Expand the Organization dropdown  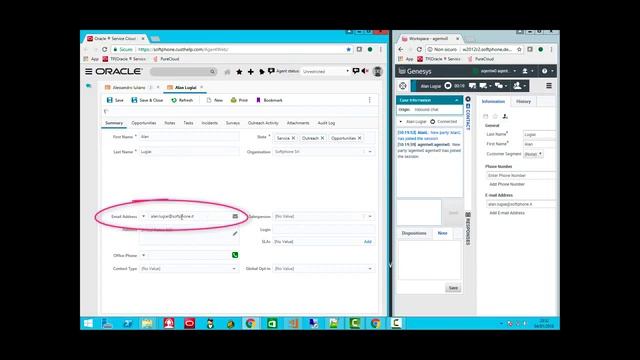point(370,152)
